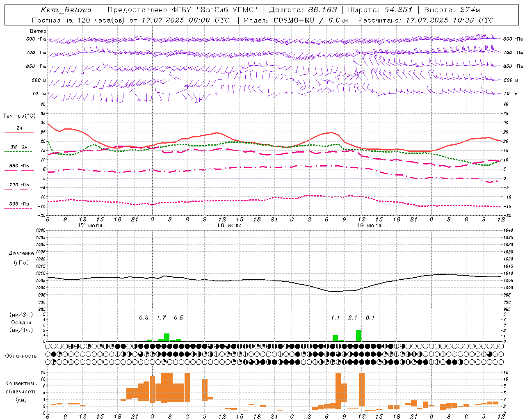Click the station name Kem_Belovo
This screenshot has width=525, height=420.
tap(66, 10)
